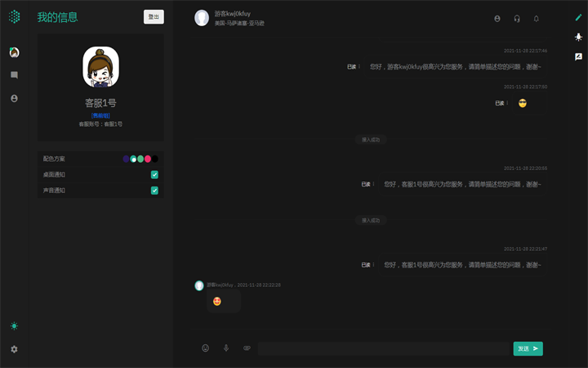Open the emoji picker in message toolbar
Screen dimensions: 588x368
206,348
